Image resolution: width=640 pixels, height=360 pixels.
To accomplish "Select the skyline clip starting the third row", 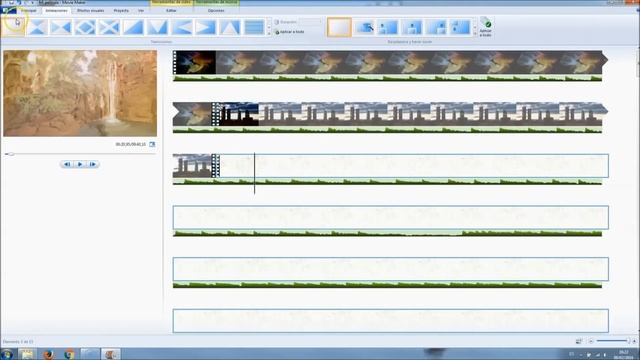I will 192,165.
